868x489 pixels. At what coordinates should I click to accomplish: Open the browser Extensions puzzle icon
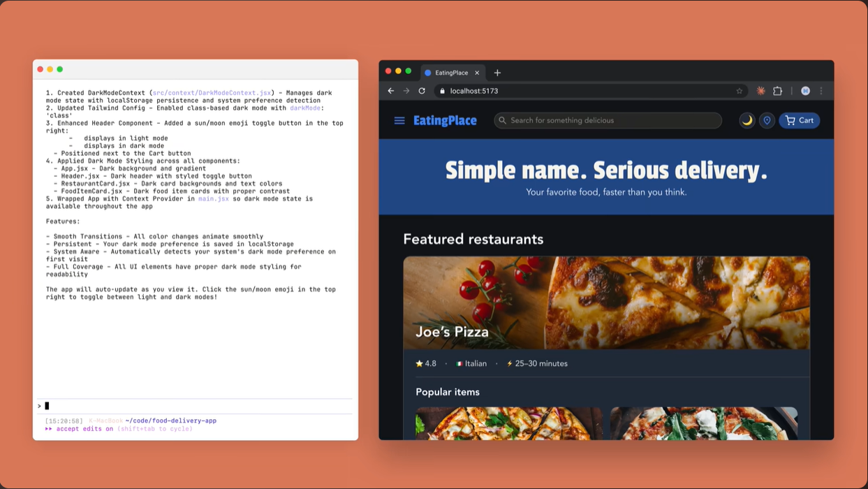tap(777, 91)
